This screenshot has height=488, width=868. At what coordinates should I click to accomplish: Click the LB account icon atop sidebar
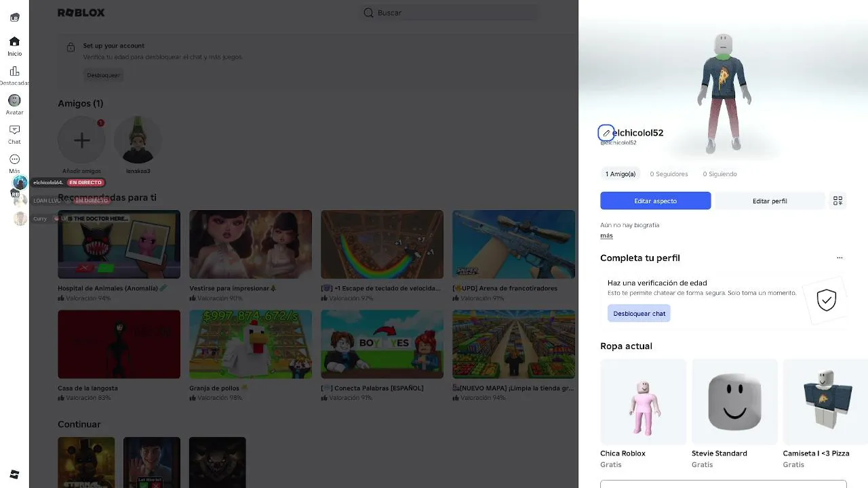14,17
